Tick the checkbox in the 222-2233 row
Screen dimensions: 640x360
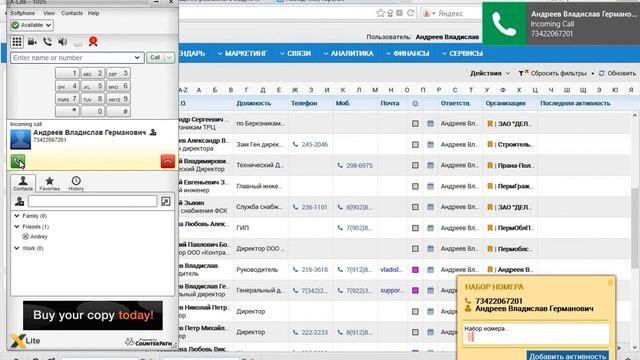(x=415, y=332)
